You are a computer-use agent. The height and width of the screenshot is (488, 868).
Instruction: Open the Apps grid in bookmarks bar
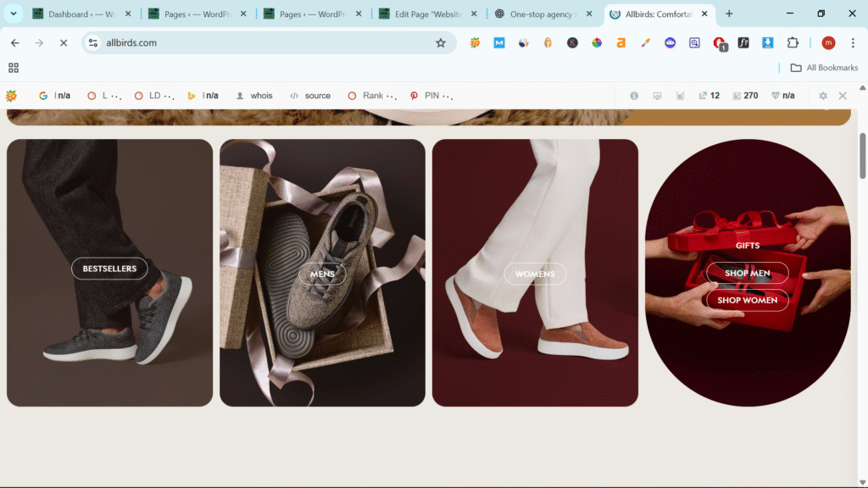14,68
